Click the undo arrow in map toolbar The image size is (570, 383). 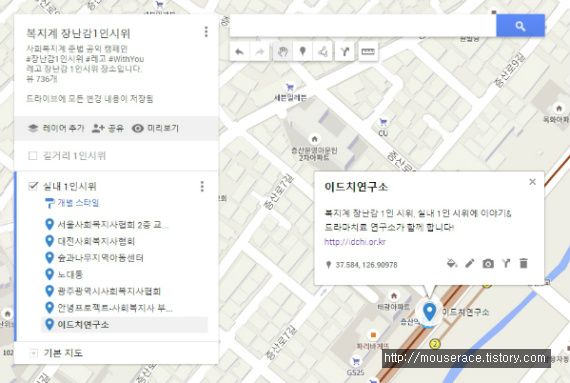click(x=240, y=52)
